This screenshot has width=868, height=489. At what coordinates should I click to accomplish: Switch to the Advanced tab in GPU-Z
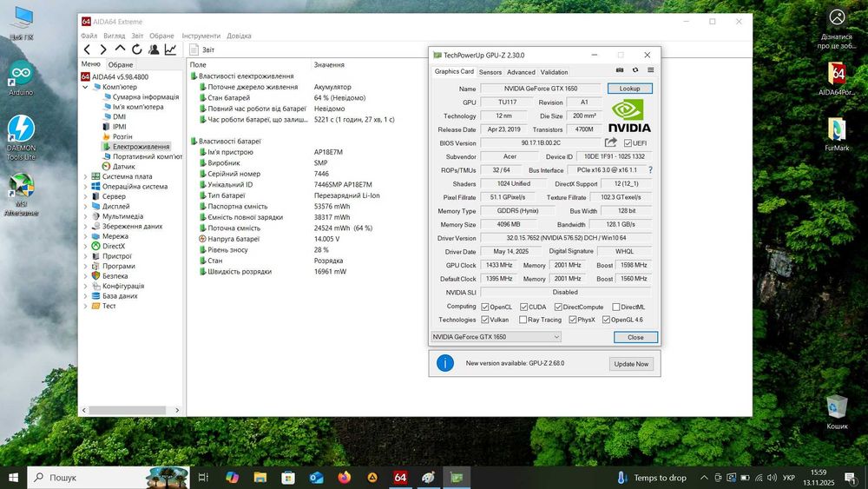click(521, 72)
